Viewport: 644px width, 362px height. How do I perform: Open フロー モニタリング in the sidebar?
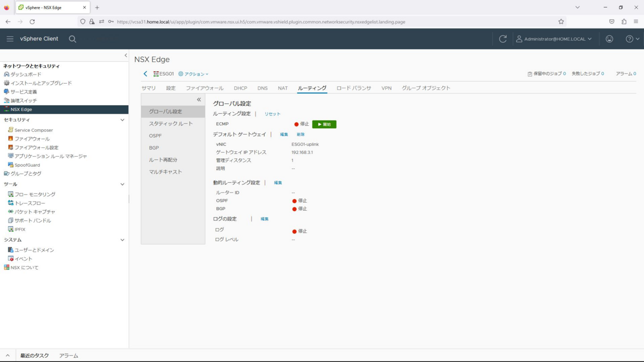coord(34,195)
